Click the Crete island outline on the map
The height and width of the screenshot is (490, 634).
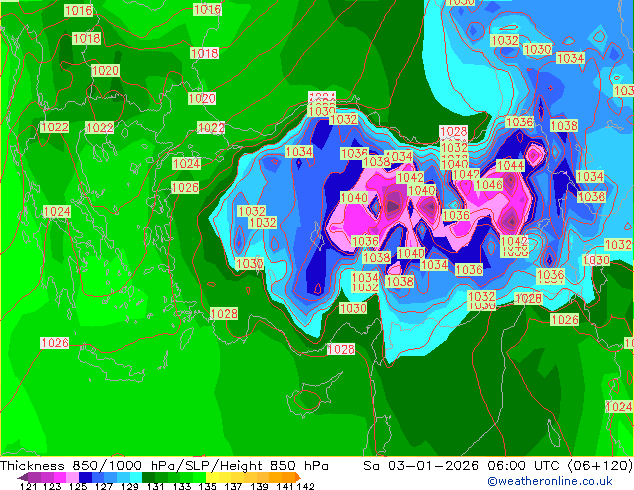(111, 365)
